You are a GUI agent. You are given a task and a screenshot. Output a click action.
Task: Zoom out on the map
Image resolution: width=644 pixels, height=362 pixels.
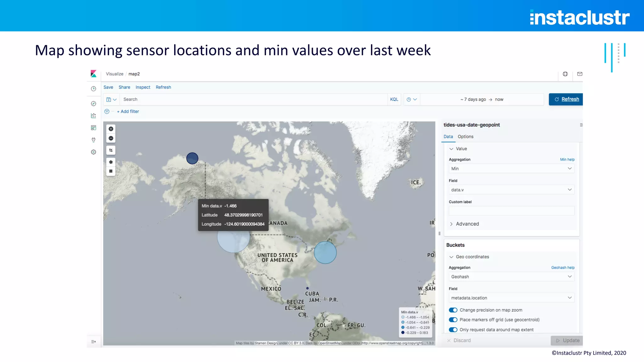[111, 138]
